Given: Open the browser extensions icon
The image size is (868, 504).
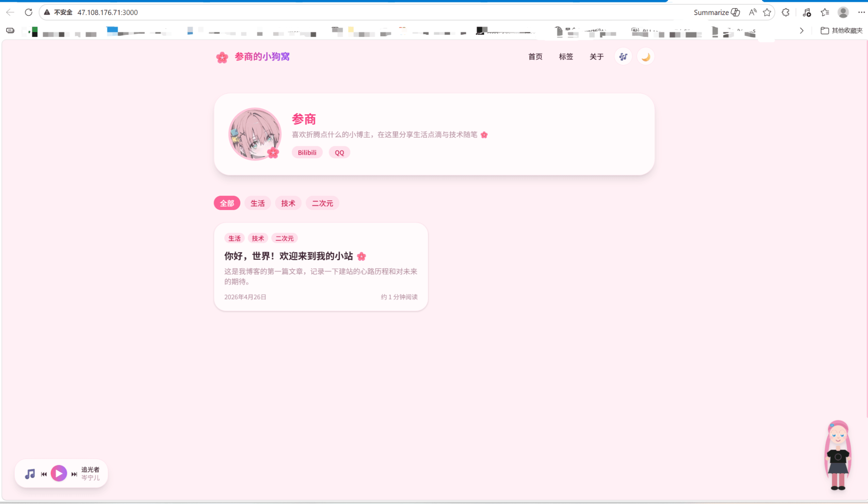Looking at the screenshot, I should [x=785, y=12].
